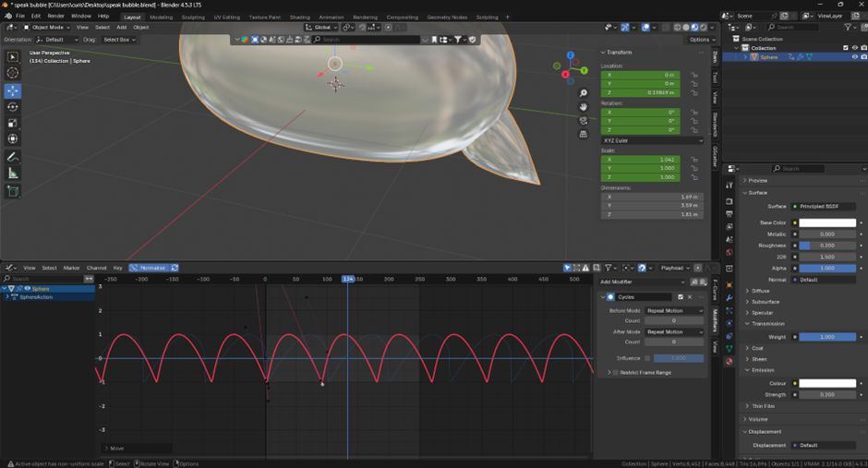Select the Rotate tool in the toolbar
Screen dimensions: 868x468
[13, 107]
